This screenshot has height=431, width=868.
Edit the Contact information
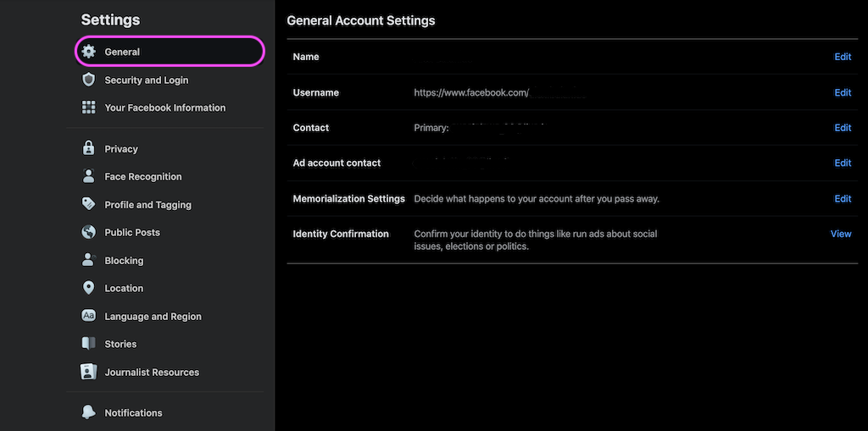point(843,127)
